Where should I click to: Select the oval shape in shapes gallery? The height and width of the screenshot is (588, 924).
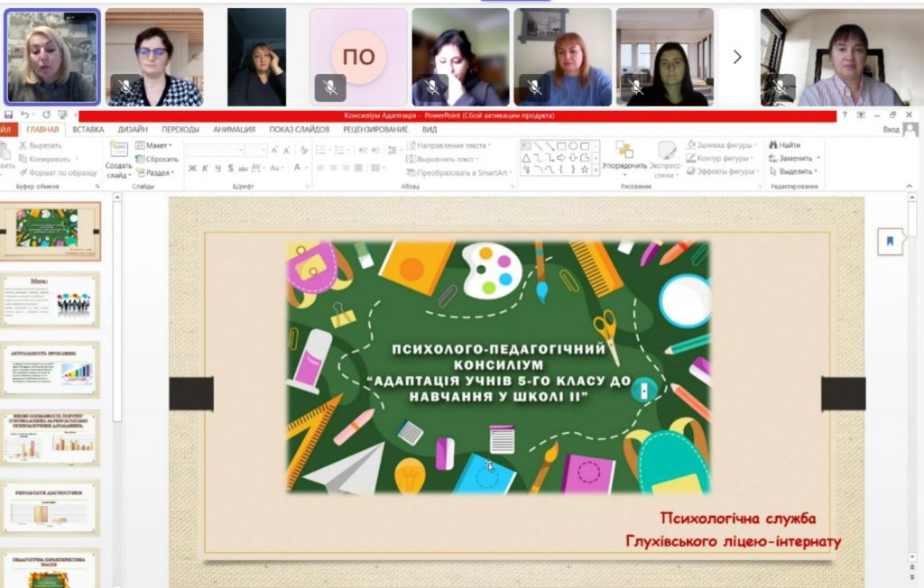[573, 146]
